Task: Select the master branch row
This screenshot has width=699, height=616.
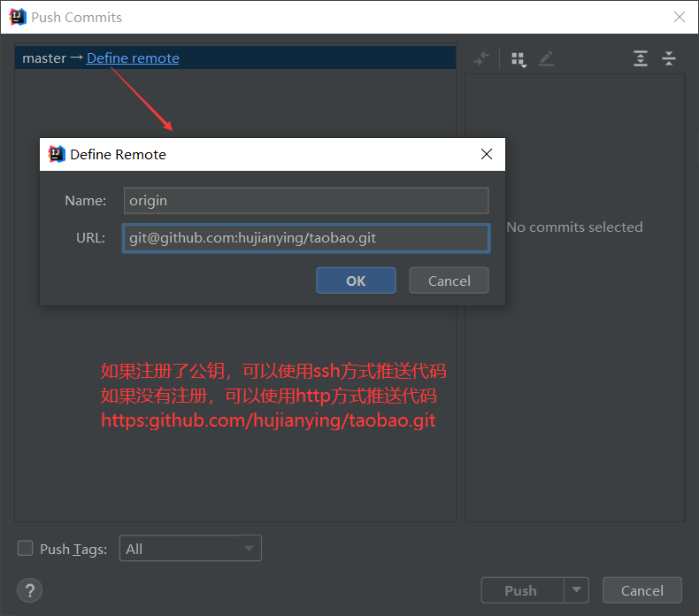Action: pyautogui.click(x=235, y=58)
